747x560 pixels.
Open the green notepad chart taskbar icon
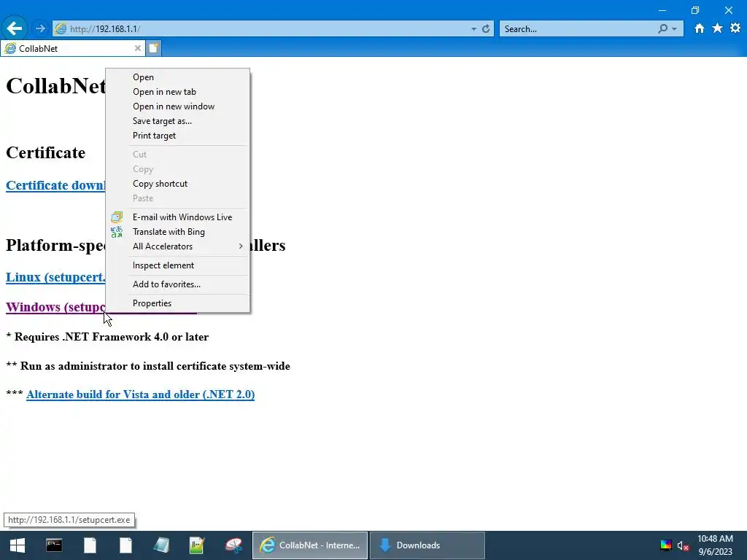(x=197, y=545)
